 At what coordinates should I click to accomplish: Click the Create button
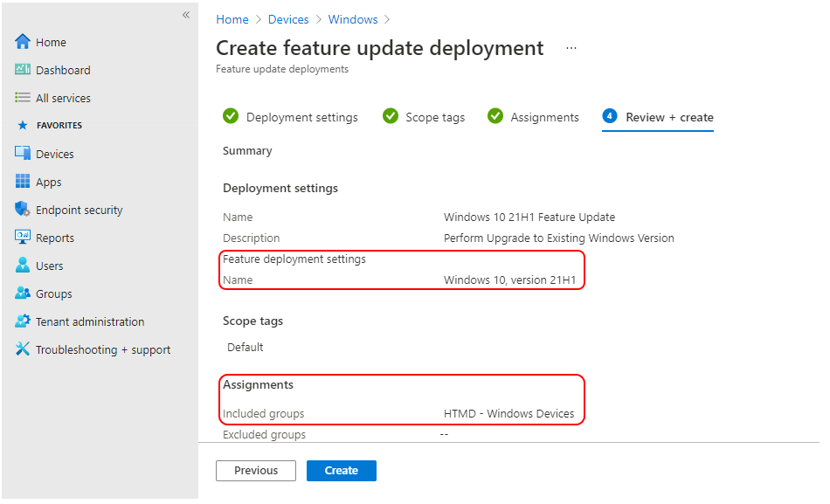[342, 470]
